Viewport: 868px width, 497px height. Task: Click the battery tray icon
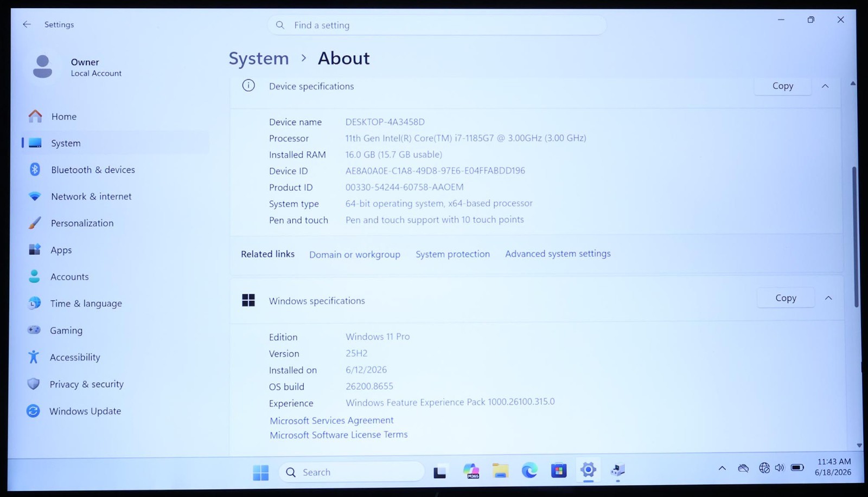(x=797, y=467)
